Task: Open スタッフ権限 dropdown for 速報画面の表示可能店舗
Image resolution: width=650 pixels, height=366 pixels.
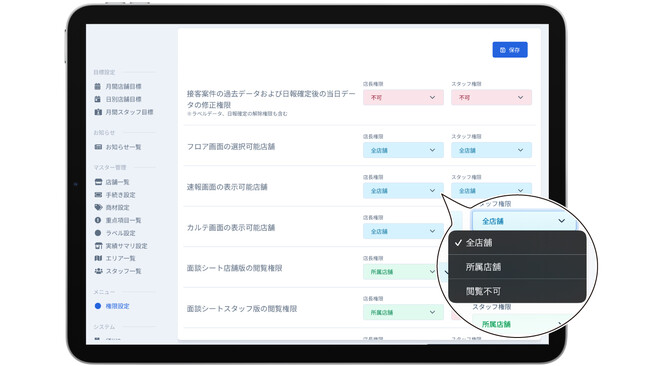Action: coord(492,190)
